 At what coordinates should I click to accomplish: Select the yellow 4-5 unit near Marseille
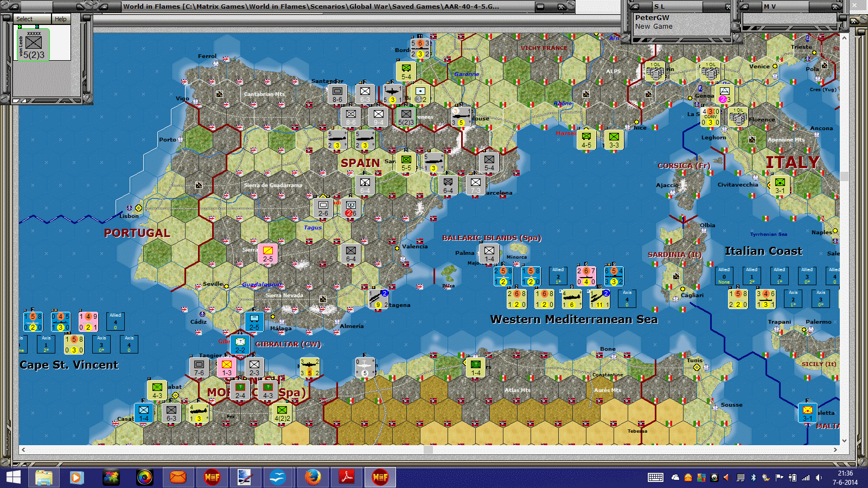click(x=586, y=139)
